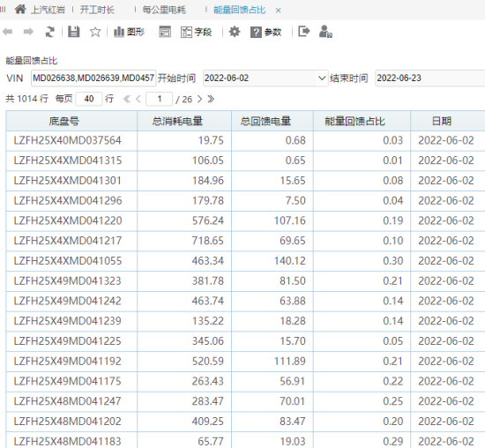The width and height of the screenshot is (485, 448).
Task: Expand the 开始时间 date dropdown
Action: [322, 78]
